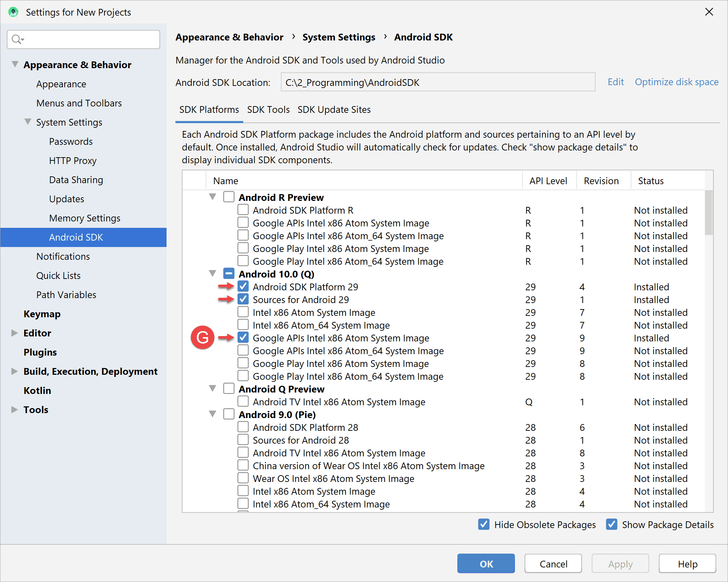
Task: Collapse the Android 9.0 (Pie) group
Action: [x=213, y=414]
